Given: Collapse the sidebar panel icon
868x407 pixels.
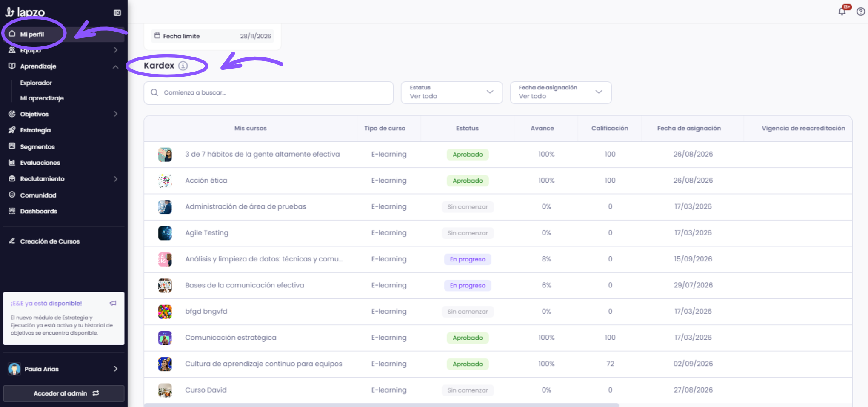Looking at the screenshot, I should (x=117, y=13).
